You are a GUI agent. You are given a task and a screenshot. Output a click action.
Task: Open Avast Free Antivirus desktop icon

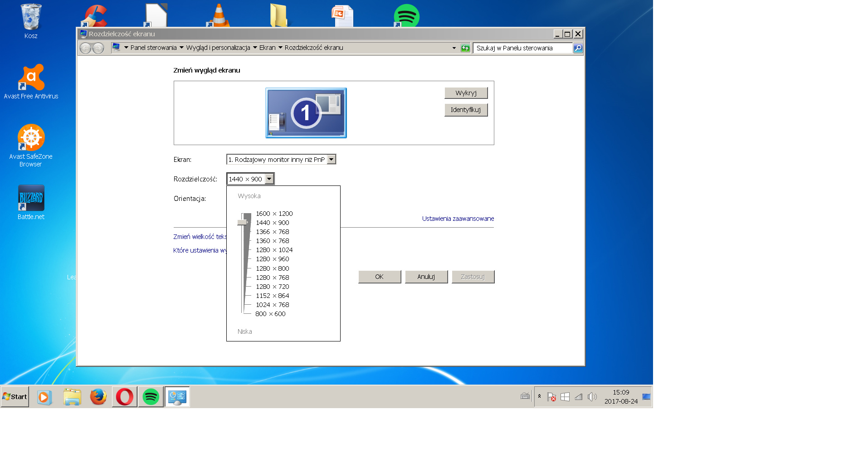pos(31,82)
